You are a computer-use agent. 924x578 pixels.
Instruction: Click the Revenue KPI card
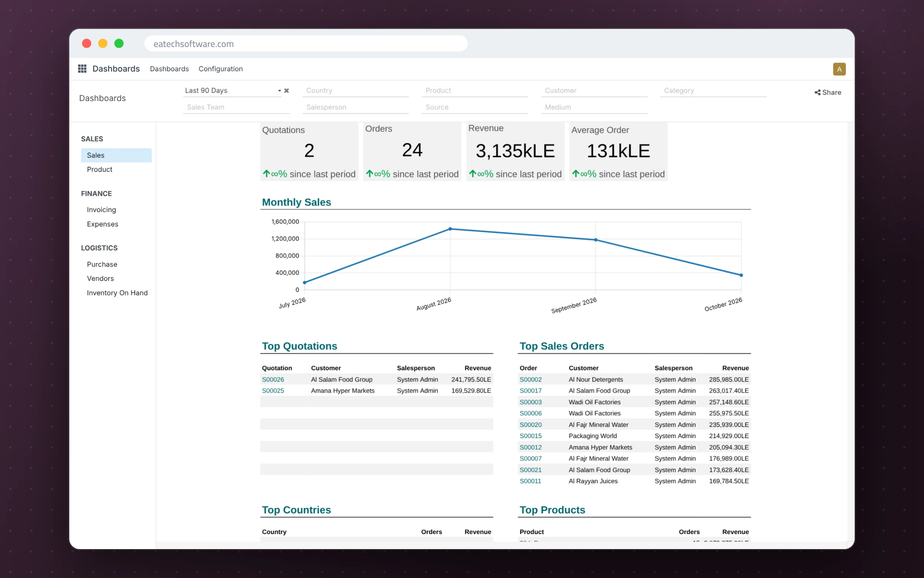(x=515, y=152)
